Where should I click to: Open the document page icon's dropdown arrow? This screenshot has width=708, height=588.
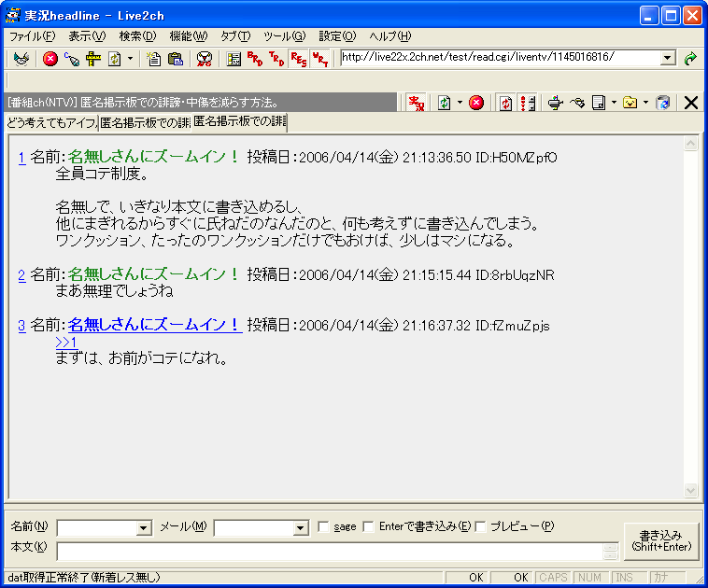click(614, 103)
